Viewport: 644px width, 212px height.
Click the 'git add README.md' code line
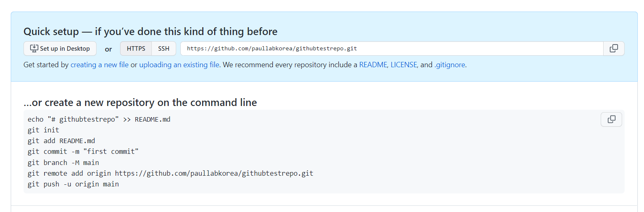[x=61, y=141]
